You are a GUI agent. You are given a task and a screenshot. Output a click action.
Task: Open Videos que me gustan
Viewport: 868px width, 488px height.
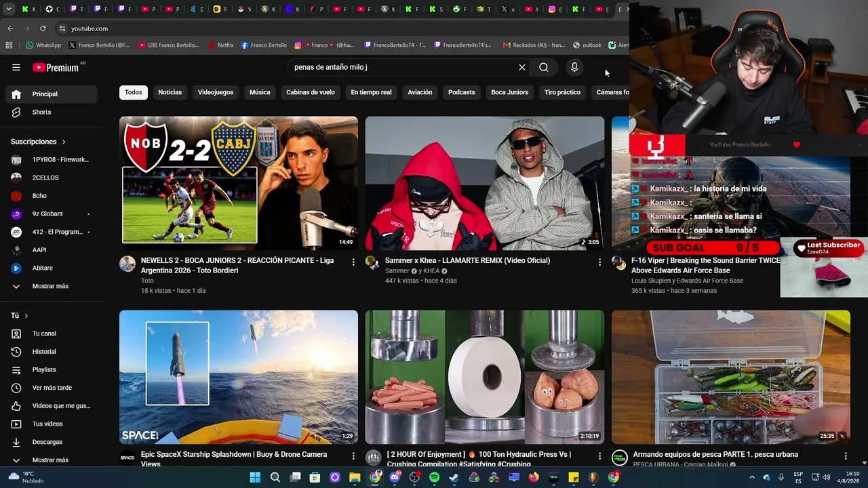pos(52,406)
